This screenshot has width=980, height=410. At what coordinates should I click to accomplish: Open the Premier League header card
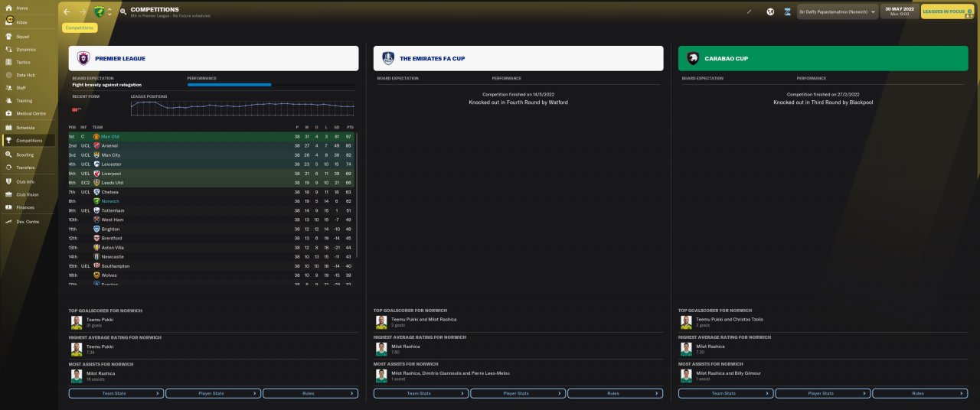(214, 58)
